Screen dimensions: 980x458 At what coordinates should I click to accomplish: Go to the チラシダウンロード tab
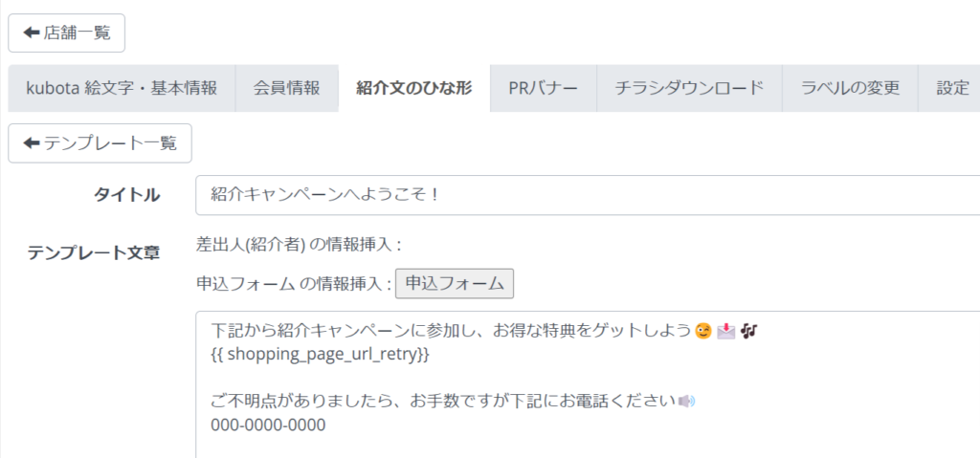pos(689,88)
